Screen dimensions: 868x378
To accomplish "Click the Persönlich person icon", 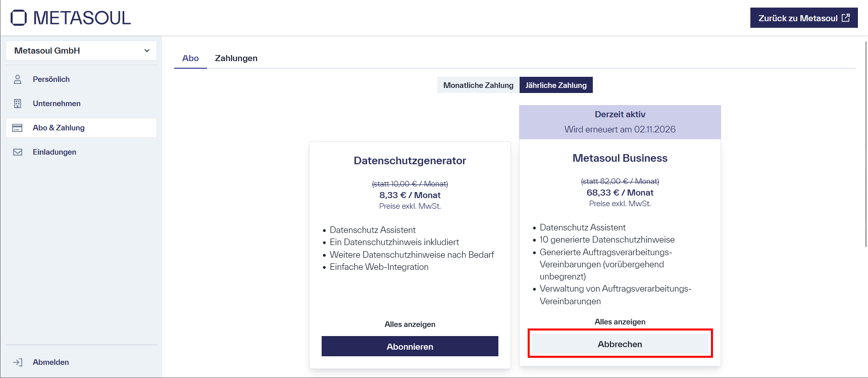I will (x=18, y=79).
